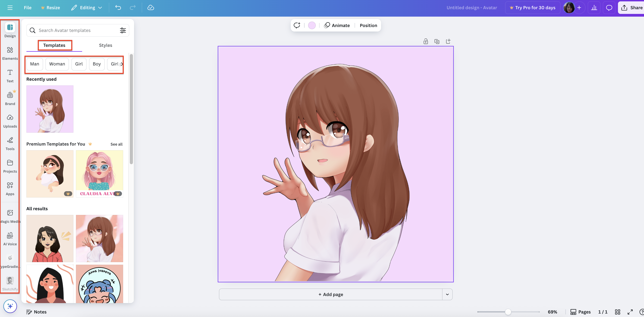644x317 pixels.
Task: Open the Uploads panel
Action: [10, 121]
